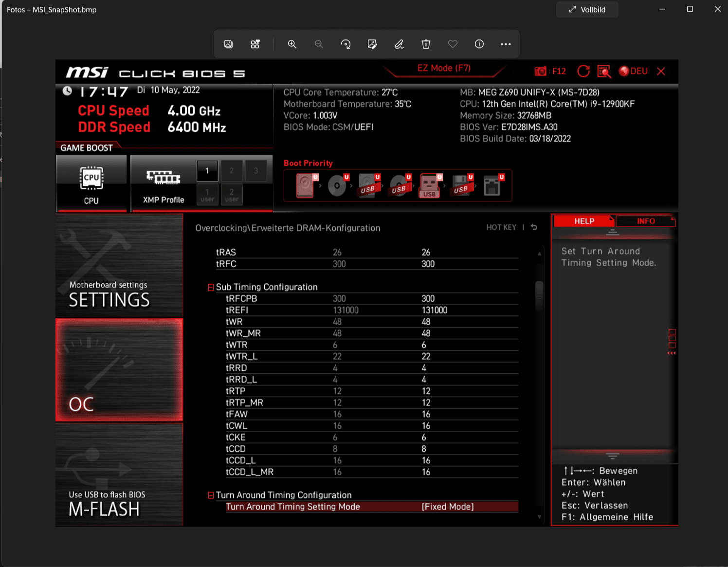Open the edit image tool
The height and width of the screenshot is (567, 728).
(x=372, y=44)
